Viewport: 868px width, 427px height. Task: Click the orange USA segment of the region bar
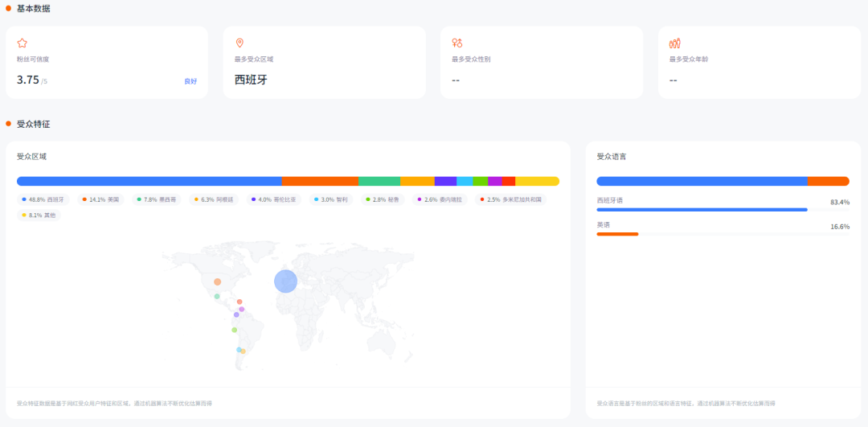320,181
